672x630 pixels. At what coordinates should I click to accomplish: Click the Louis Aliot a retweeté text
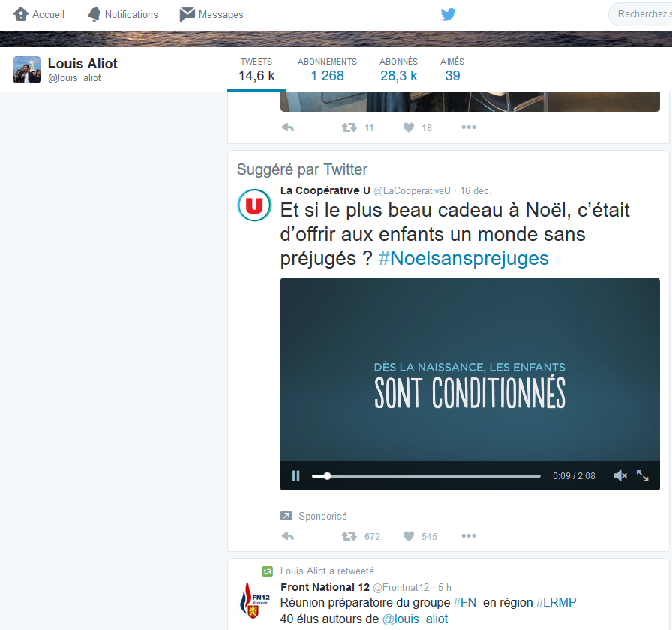pos(327,571)
